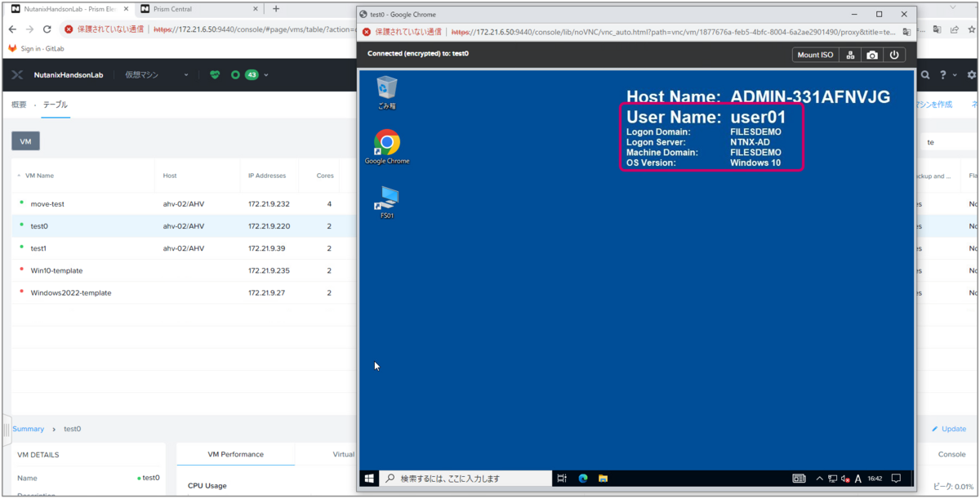Open the FS01 desktop shortcut in test0
Image resolution: width=980 pixels, height=499 pixels.
pyautogui.click(x=387, y=203)
